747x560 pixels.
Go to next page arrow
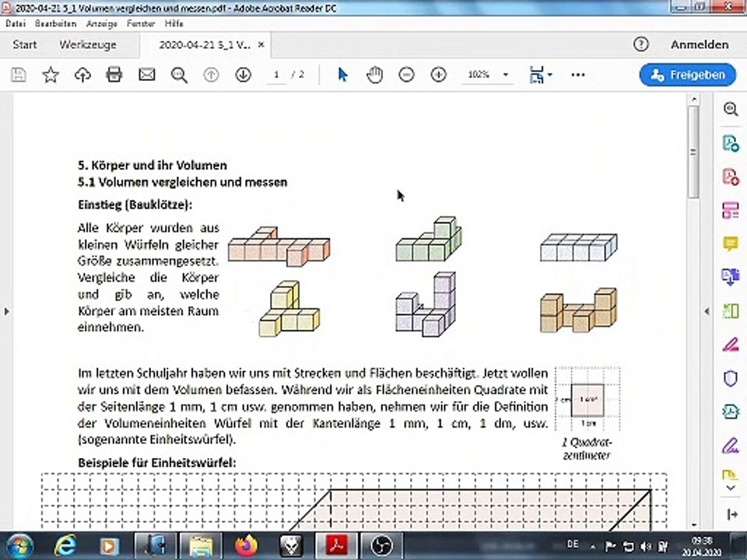243,75
